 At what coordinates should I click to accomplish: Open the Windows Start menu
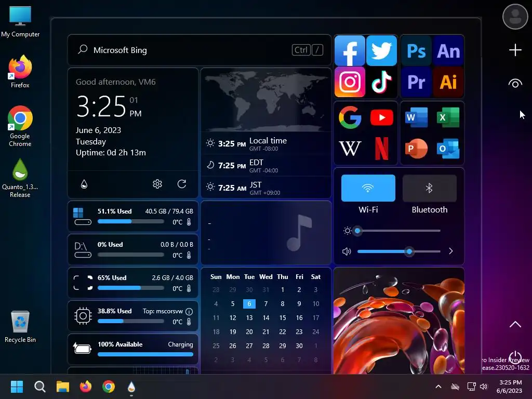click(x=17, y=387)
